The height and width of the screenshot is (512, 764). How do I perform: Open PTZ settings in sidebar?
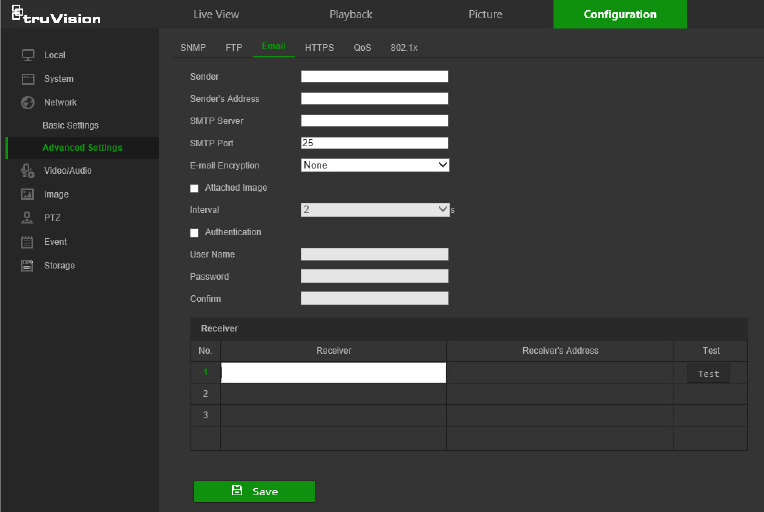coord(52,218)
